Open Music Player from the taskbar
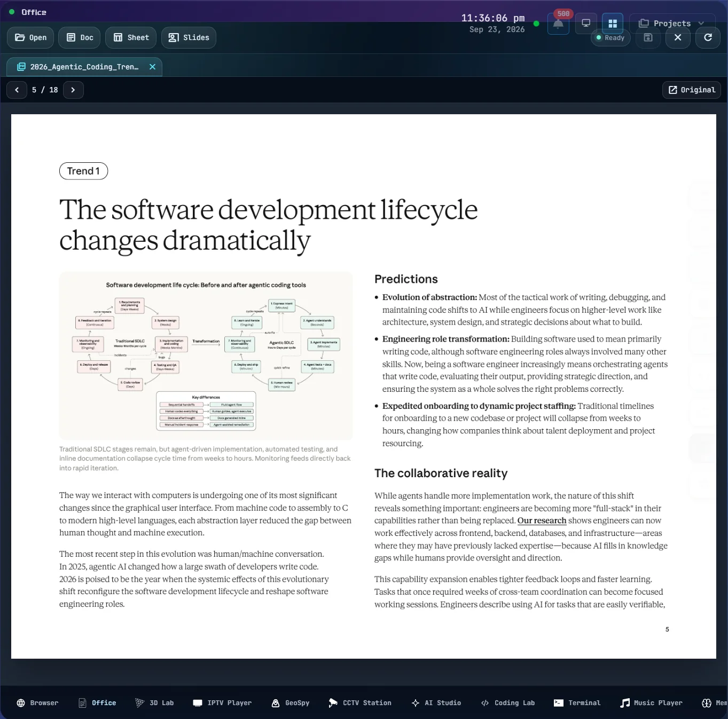Screen dimensions: 728x719 pyautogui.click(x=651, y=703)
